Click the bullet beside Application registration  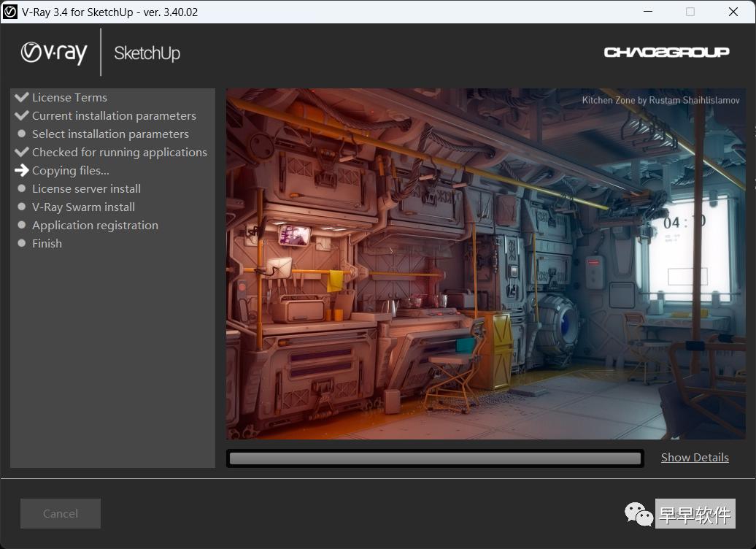22,225
